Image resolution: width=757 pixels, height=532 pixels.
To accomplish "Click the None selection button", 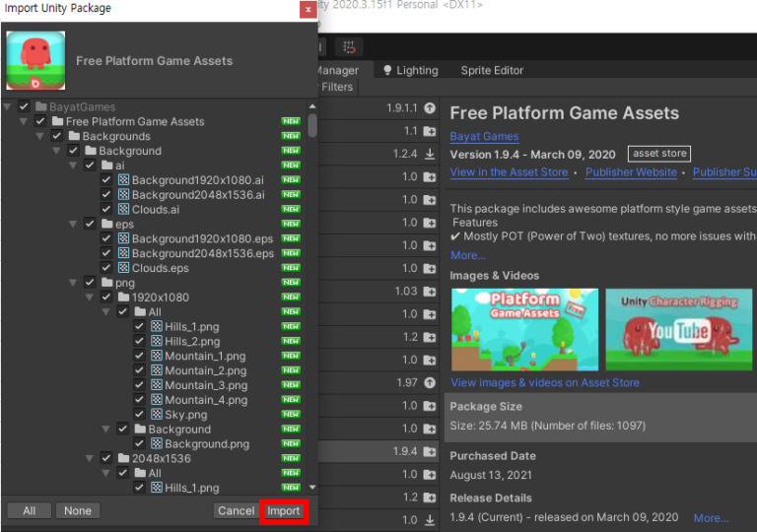I will (x=77, y=510).
